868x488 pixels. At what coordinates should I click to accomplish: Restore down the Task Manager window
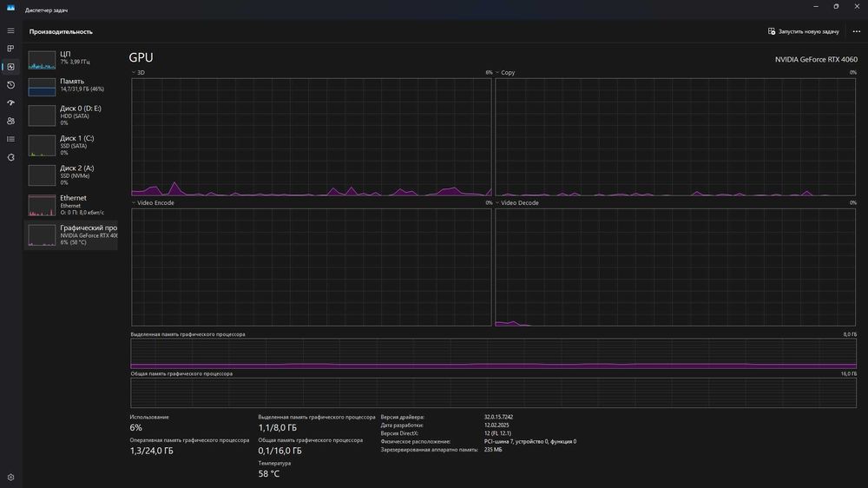(x=836, y=7)
